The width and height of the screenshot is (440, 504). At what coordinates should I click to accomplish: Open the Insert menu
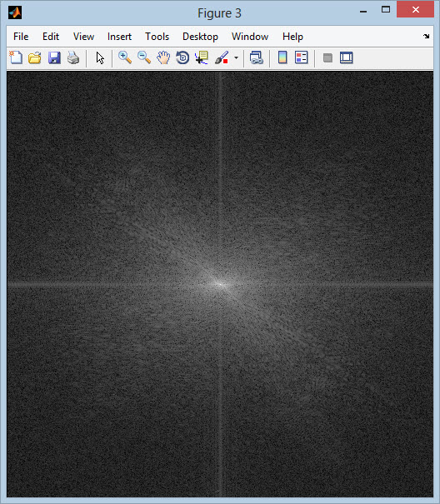coord(119,37)
